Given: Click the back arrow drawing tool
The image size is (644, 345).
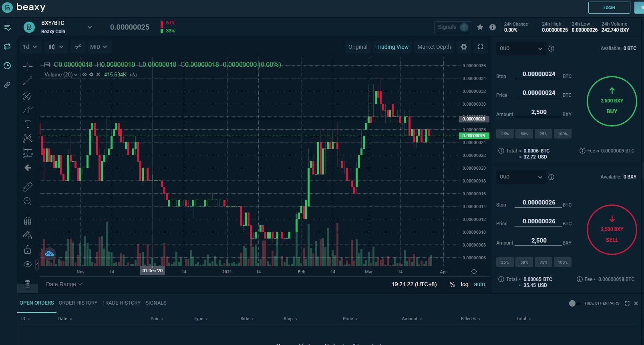Looking at the screenshot, I should point(28,168).
